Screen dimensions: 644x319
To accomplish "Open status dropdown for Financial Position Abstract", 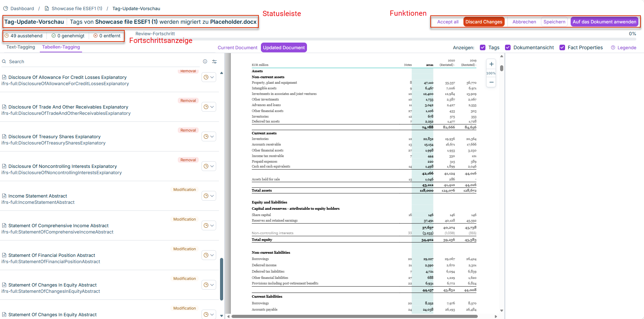I will point(209,255).
